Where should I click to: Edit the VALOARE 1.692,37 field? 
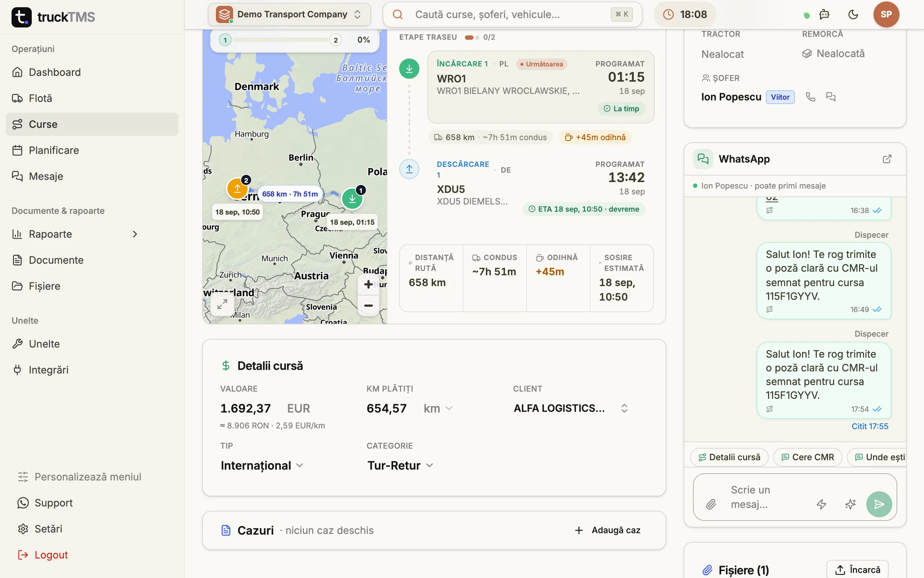[x=245, y=408]
